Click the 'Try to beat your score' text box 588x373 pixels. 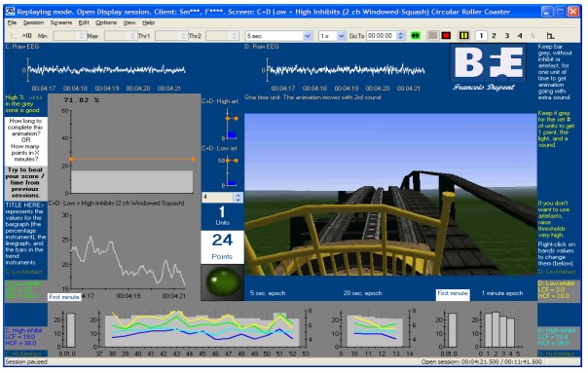(26, 182)
